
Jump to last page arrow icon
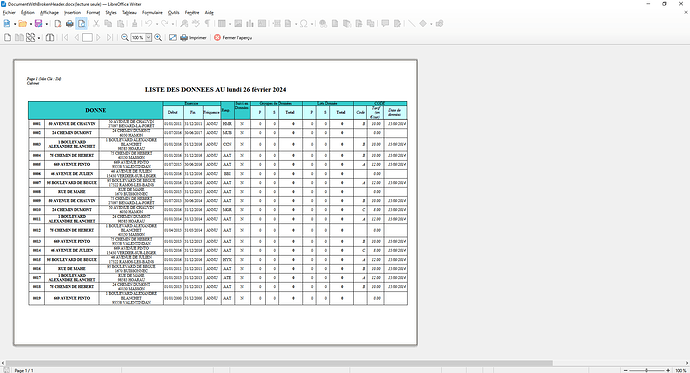click(110, 38)
